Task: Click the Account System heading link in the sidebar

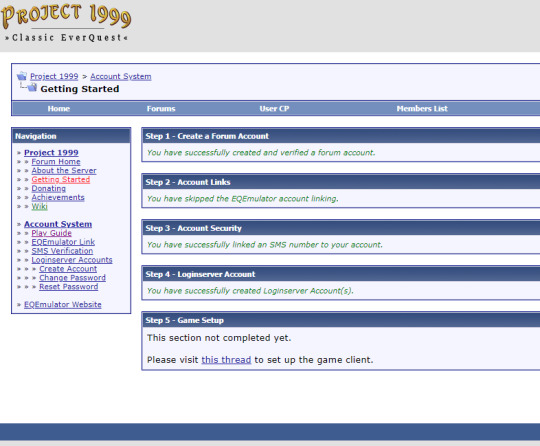Action: pyautogui.click(x=58, y=224)
